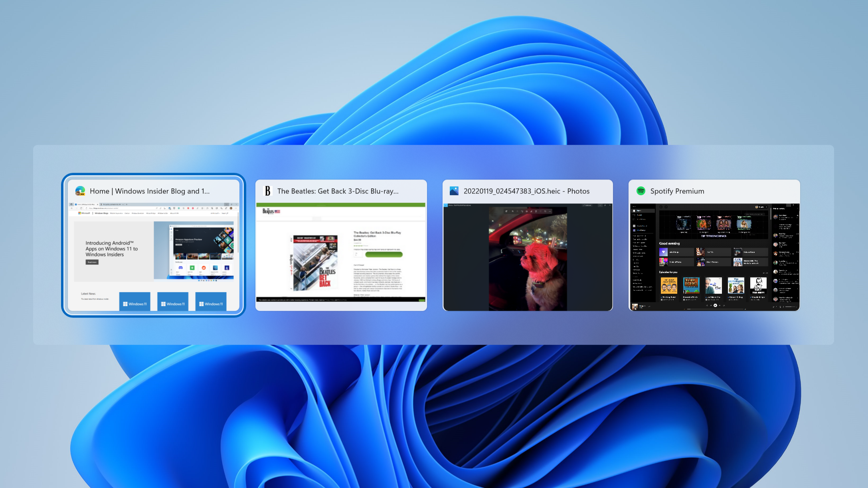The image size is (868, 488).
Task: Click the Beatles store logo in page preview
Action: click(271, 211)
